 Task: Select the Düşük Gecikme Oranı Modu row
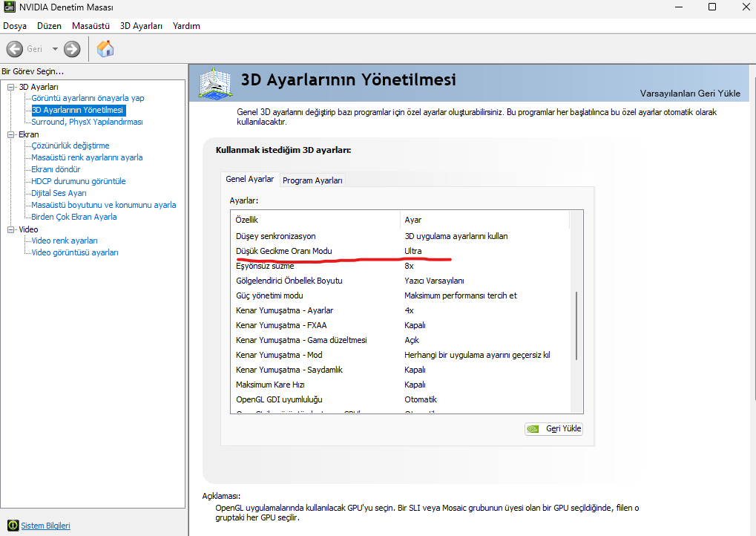click(x=400, y=252)
